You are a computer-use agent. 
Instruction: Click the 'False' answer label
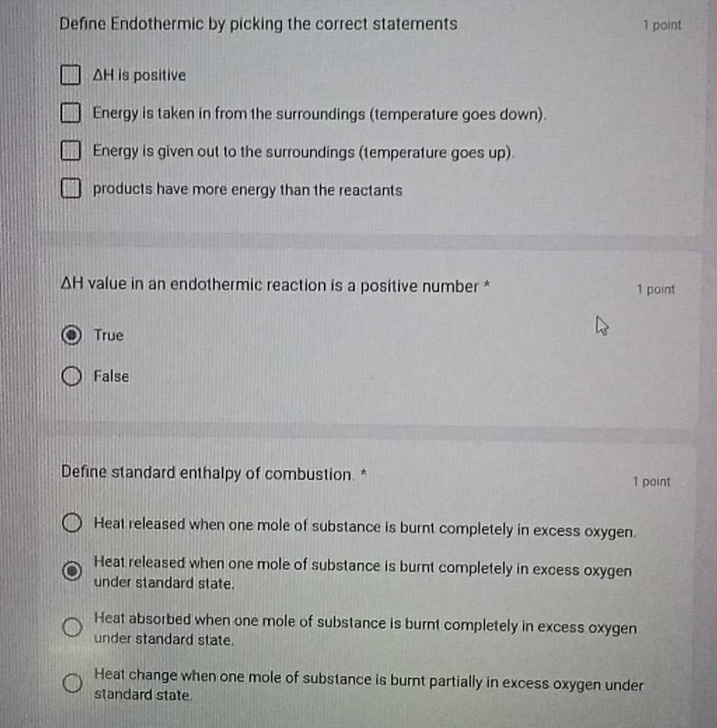tap(111, 376)
